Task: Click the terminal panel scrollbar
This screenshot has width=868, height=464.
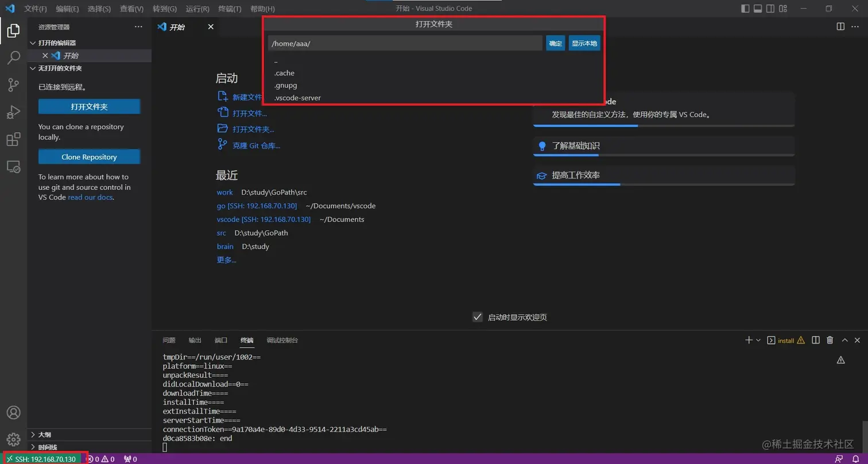Action: [x=865, y=438]
